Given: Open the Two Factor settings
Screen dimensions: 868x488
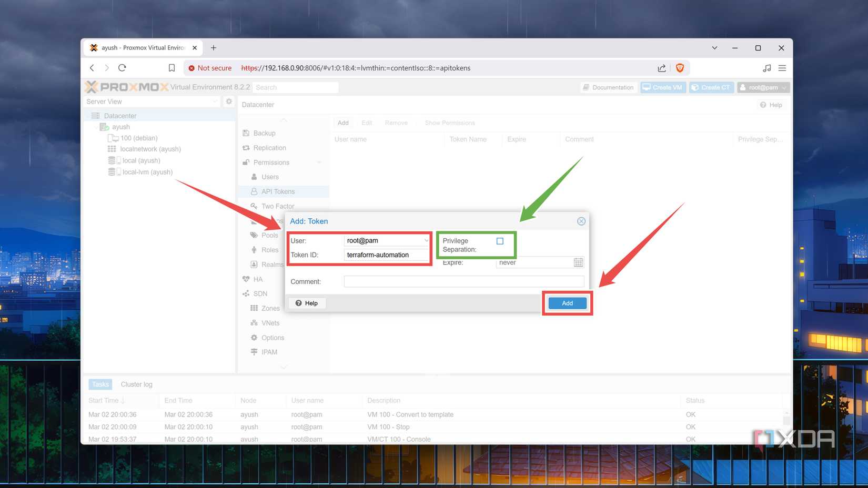Looking at the screenshot, I should pyautogui.click(x=276, y=206).
